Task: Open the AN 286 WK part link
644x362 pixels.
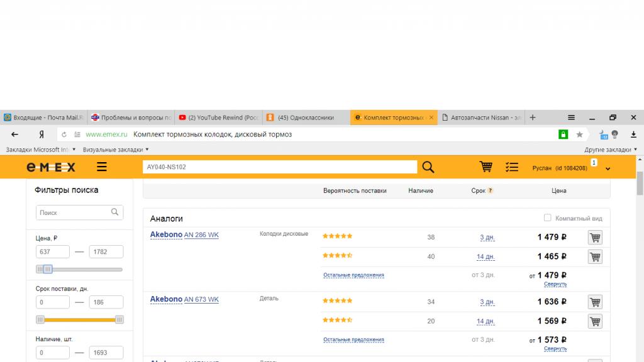Action: 201,235
